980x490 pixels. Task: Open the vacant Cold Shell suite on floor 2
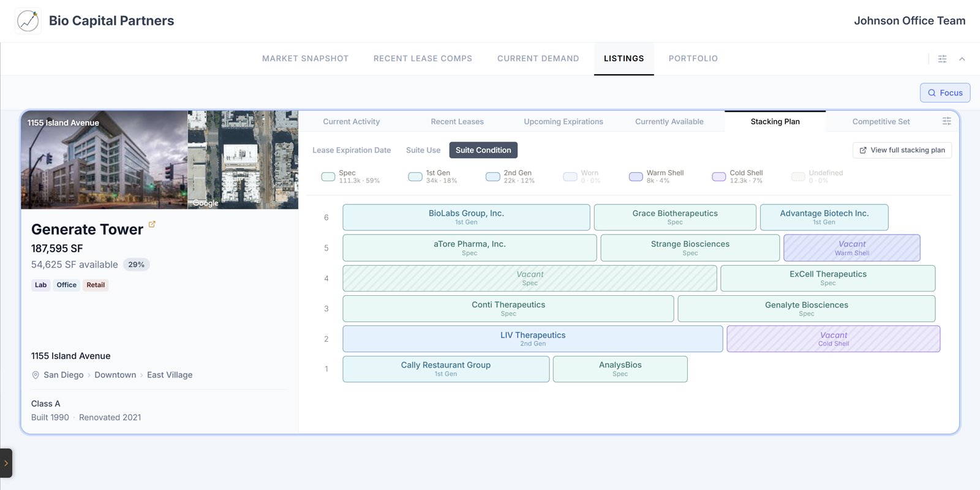pos(834,339)
